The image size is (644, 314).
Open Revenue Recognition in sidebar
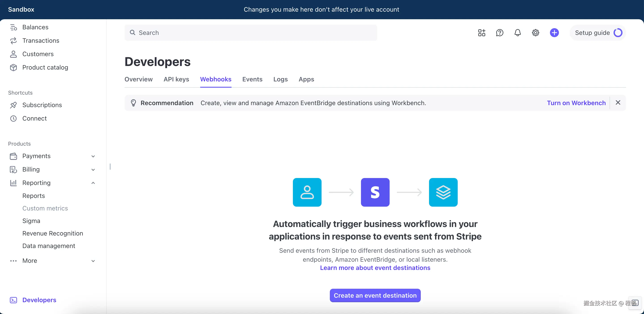53,233
